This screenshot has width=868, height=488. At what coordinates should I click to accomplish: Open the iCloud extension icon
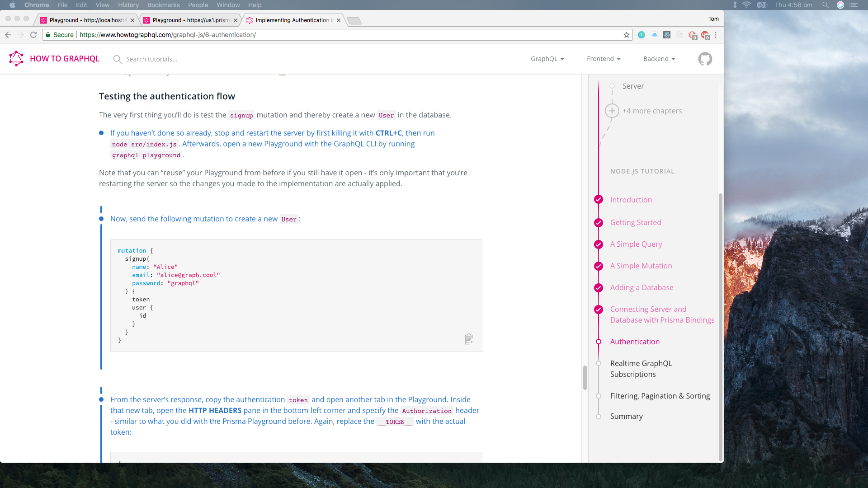point(654,35)
